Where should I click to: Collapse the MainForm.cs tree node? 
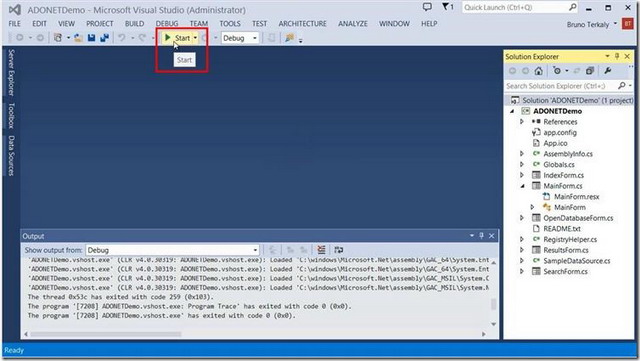[x=522, y=186]
